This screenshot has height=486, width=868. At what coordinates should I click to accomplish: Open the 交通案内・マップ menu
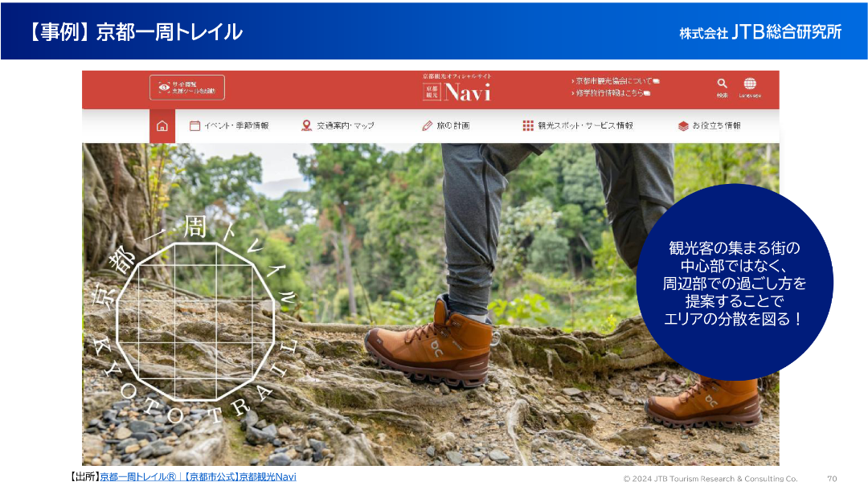(345, 126)
